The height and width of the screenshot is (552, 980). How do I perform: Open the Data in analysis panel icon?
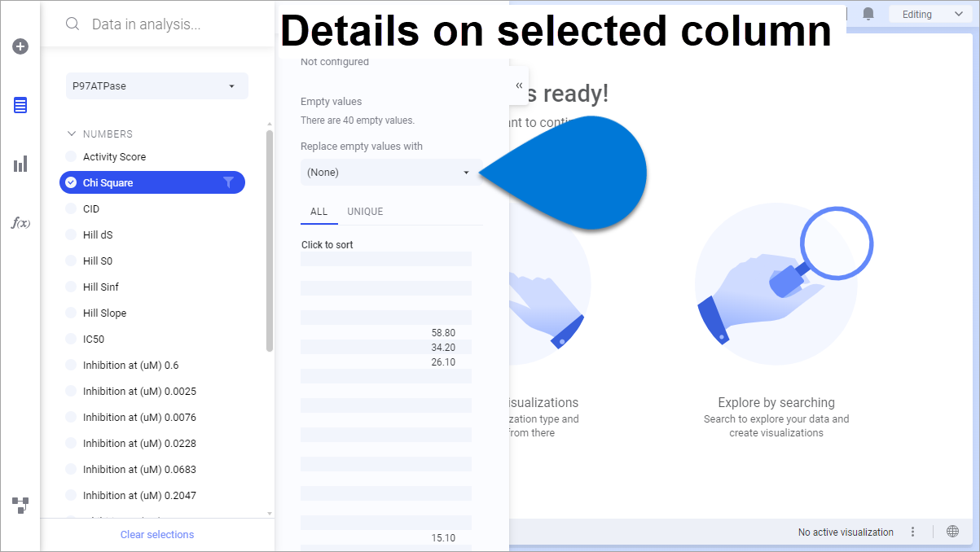pyautogui.click(x=20, y=105)
